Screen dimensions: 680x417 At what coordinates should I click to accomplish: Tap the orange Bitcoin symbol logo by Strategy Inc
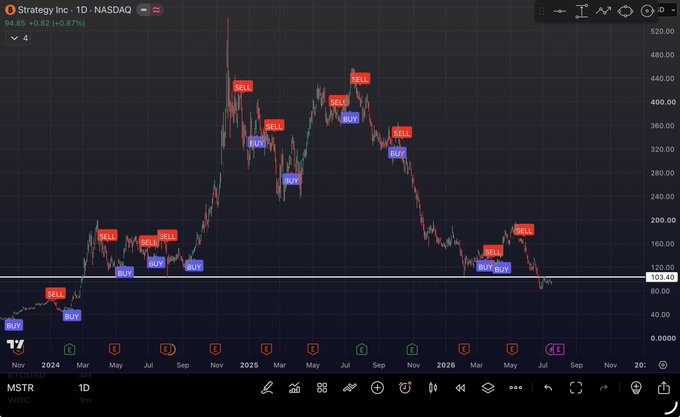click(x=10, y=10)
